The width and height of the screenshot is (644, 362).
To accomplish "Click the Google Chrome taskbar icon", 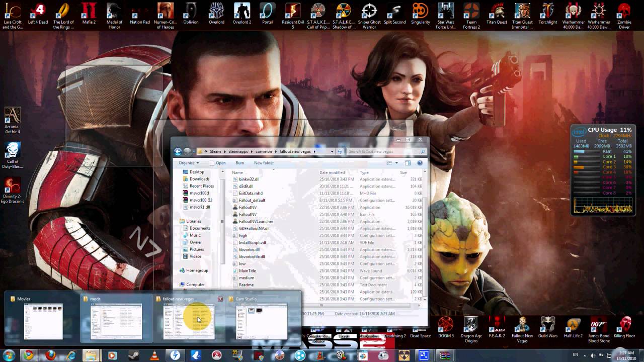I will [28, 355].
